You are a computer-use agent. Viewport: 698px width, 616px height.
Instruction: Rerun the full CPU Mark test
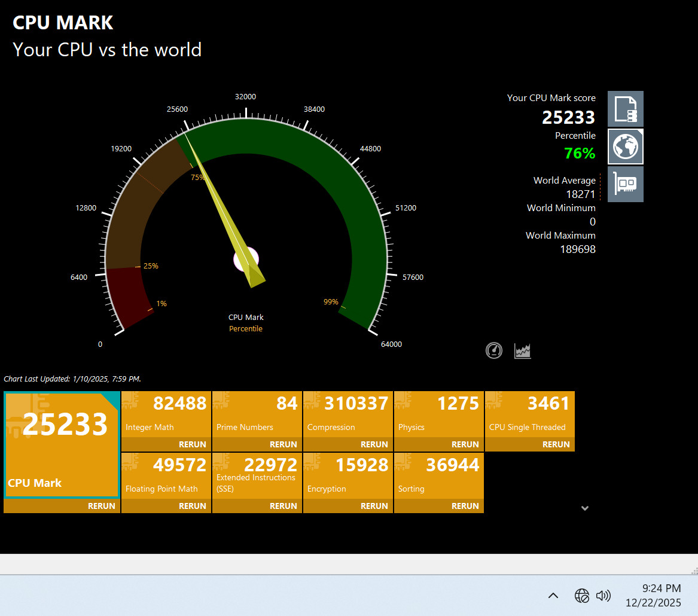(101, 506)
